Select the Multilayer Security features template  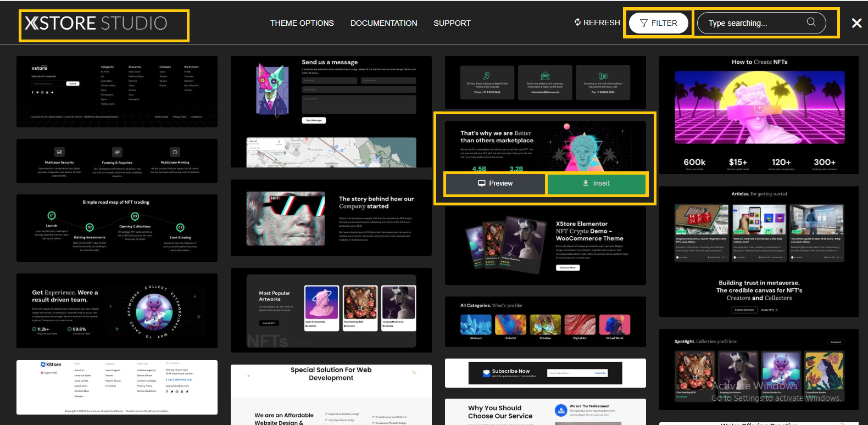click(117, 161)
